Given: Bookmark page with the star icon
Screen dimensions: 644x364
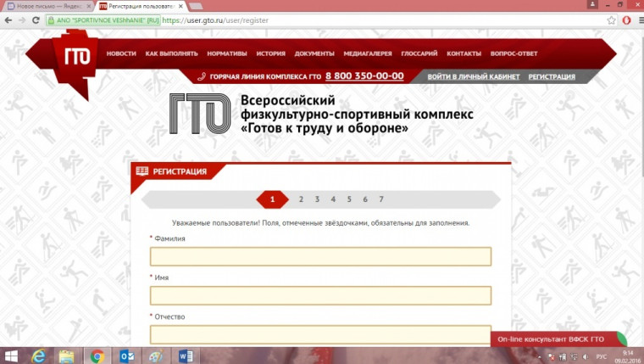Looking at the screenshot, I should (x=612, y=20).
